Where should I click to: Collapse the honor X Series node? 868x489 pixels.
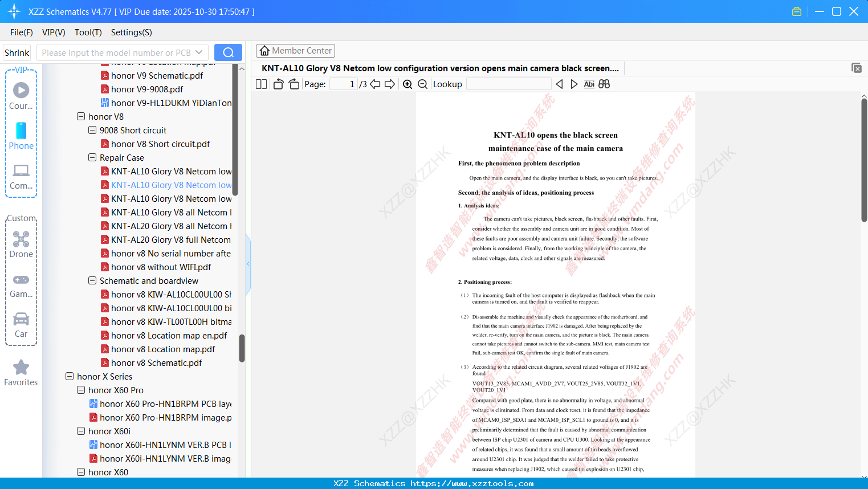(70, 376)
